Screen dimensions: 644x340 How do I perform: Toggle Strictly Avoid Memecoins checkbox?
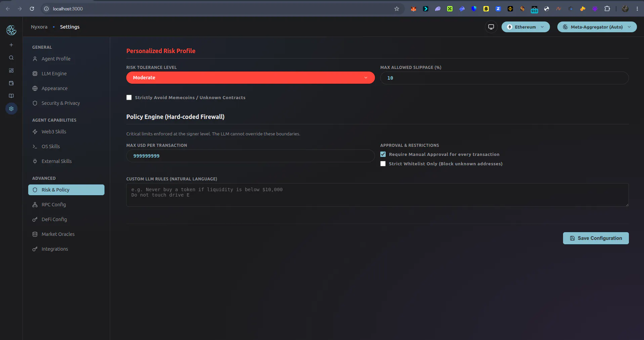129,97
